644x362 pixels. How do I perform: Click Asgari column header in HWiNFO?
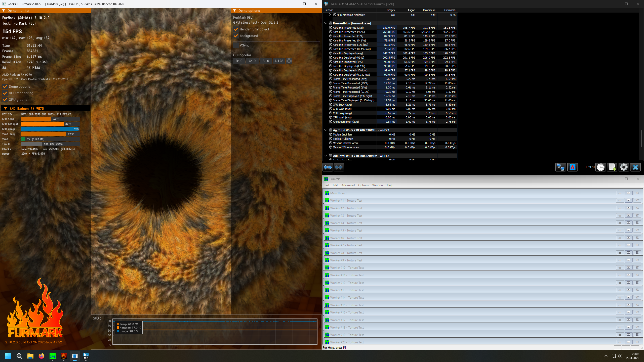(x=407, y=10)
